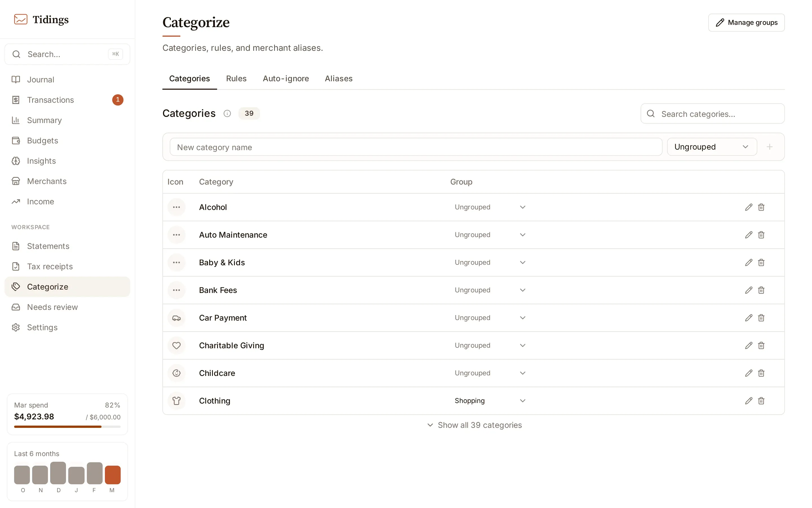Open the Budgets page

(x=67, y=141)
